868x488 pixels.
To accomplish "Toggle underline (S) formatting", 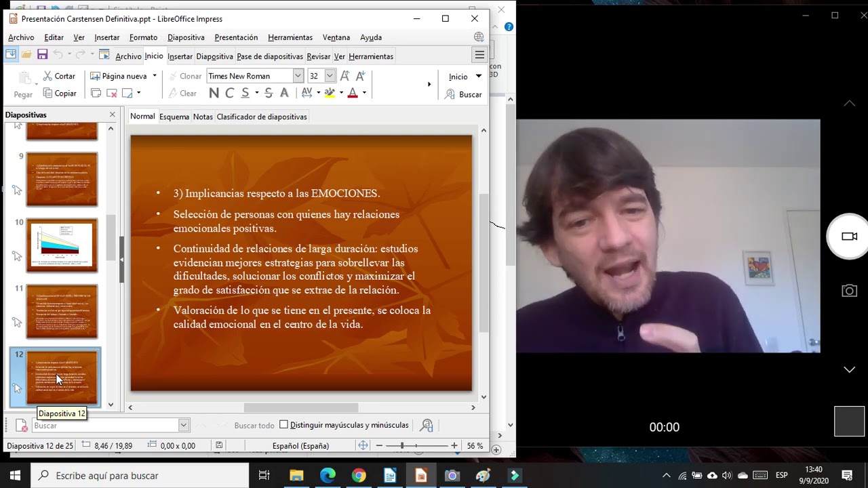I will pos(245,94).
